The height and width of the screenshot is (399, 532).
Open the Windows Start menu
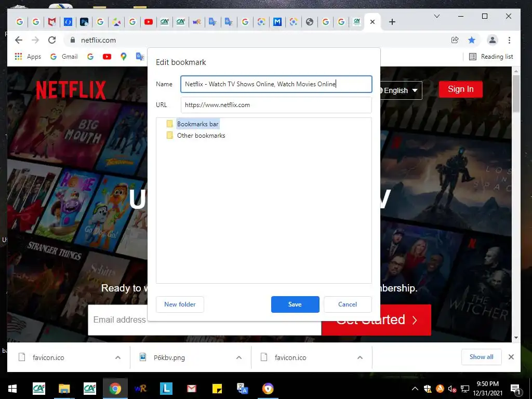click(x=12, y=389)
